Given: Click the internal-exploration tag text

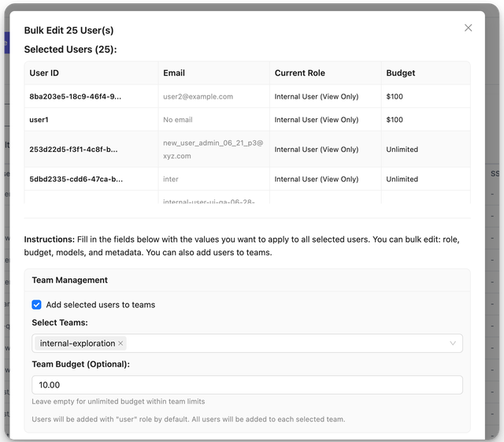Looking at the screenshot, I should click(x=77, y=344).
